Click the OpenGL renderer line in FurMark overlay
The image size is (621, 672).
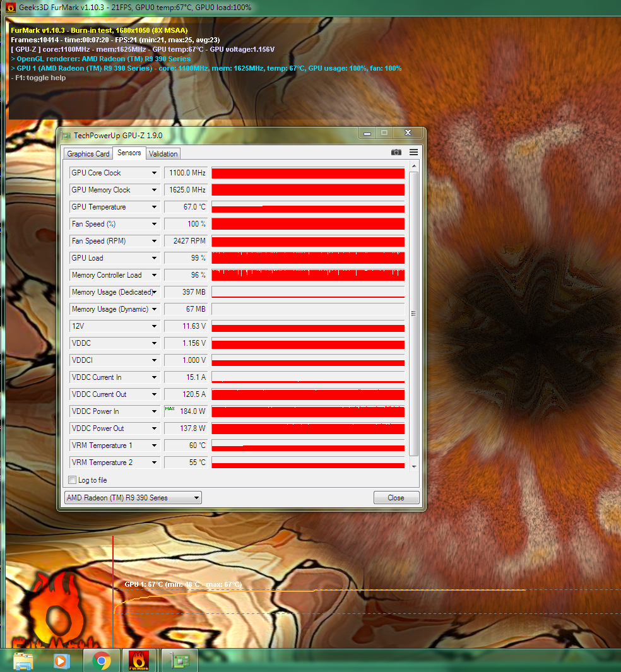click(101, 59)
